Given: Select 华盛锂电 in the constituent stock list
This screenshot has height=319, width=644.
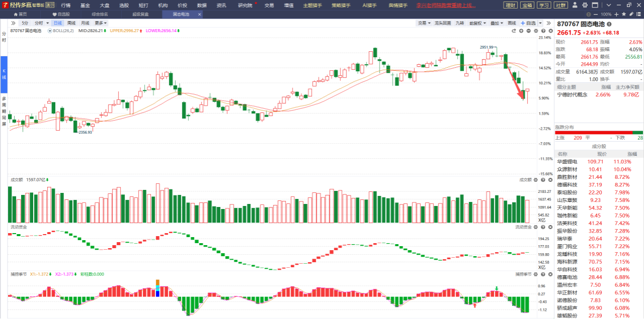Looking at the screenshot, I should [x=567, y=162].
